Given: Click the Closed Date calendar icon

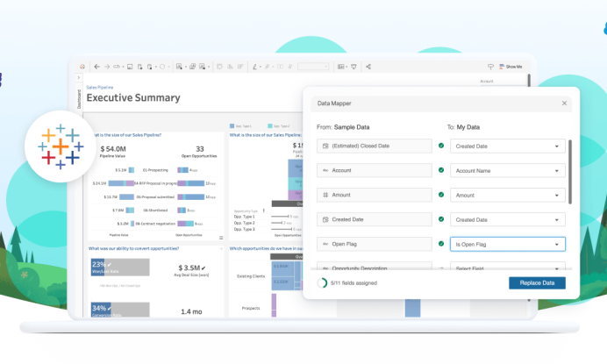Looking at the screenshot, I should [325, 146].
